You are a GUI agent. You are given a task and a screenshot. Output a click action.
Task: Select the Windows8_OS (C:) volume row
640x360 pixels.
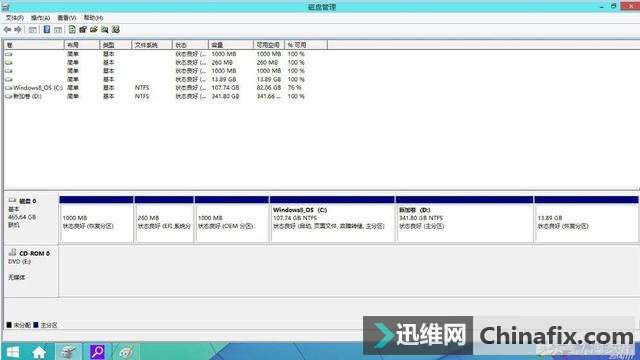[155, 88]
